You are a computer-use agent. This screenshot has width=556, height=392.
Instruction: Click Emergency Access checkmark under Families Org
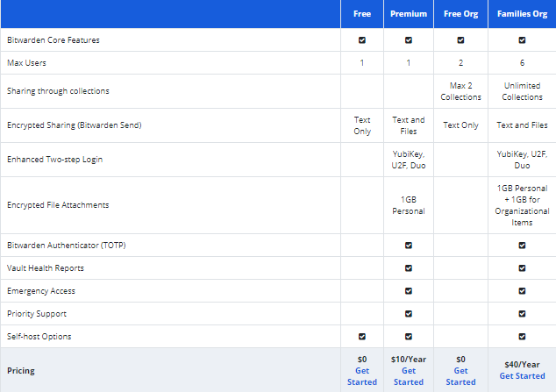coord(522,291)
